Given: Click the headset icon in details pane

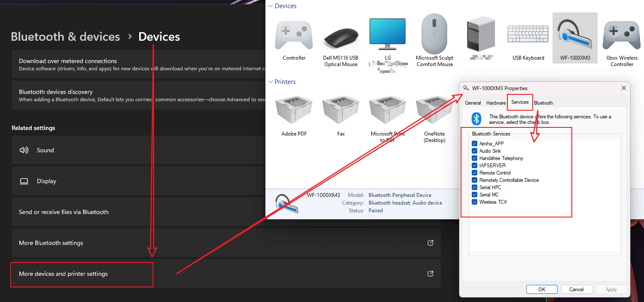Looking at the screenshot, I should (x=287, y=204).
